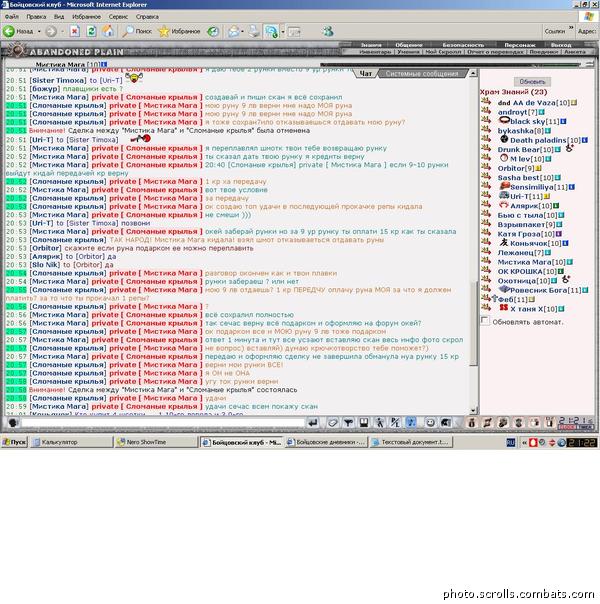The height and width of the screenshot is (604, 600).
Task: Open the Вид menu
Action: [59, 17]
